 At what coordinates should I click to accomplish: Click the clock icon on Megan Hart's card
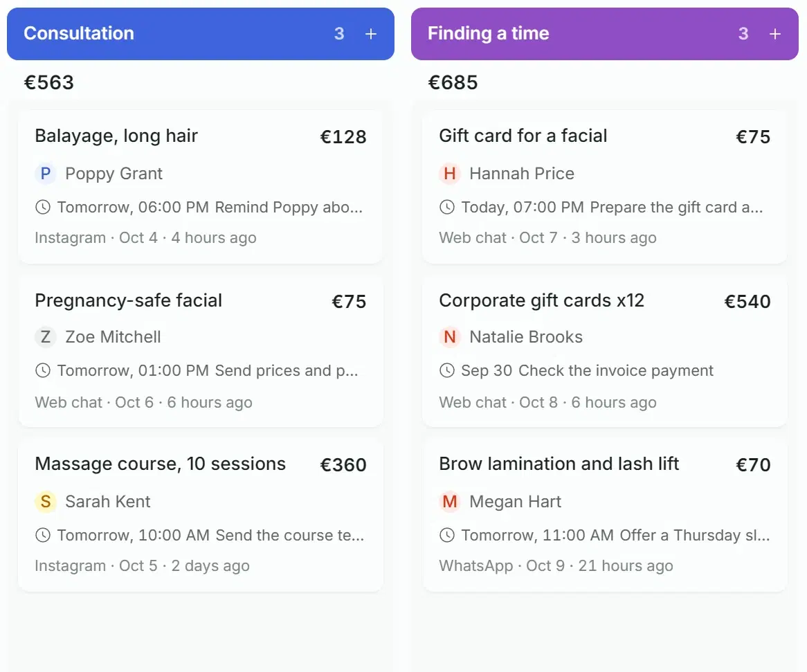[446, 535]
